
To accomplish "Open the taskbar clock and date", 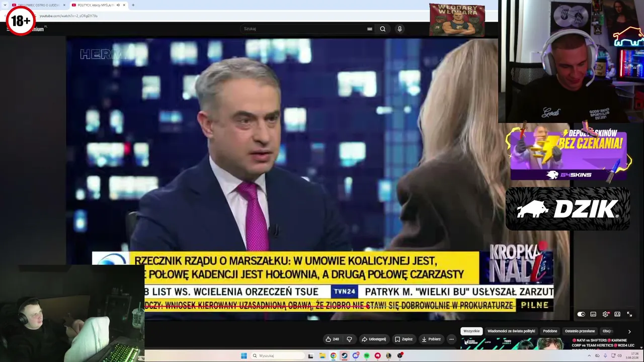I will tap(632, 356).
